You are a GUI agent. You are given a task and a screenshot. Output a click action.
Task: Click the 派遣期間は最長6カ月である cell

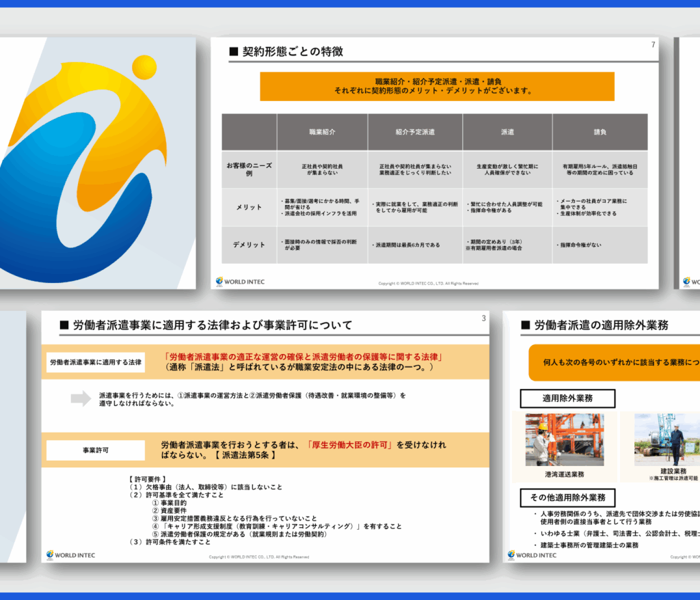[x=415, y=245]
